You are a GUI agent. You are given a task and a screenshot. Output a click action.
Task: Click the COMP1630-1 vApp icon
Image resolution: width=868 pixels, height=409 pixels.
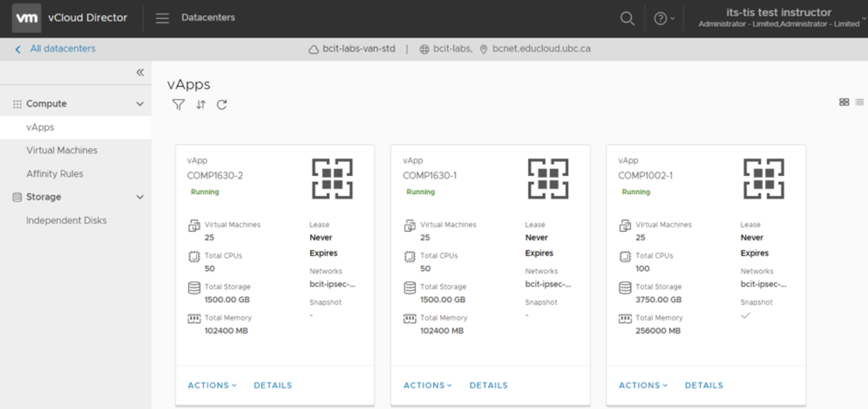548,179
